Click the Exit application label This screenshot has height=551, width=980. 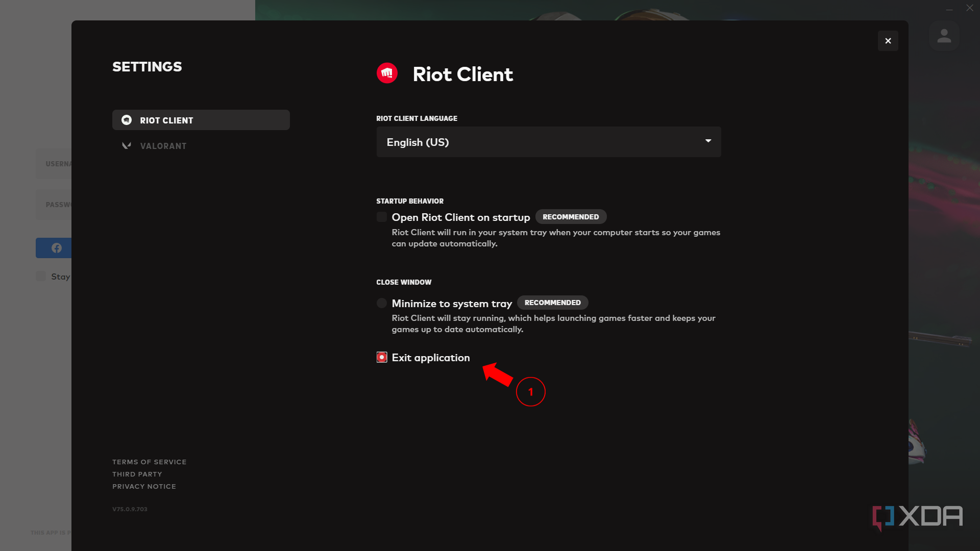(x=431, y=358)
